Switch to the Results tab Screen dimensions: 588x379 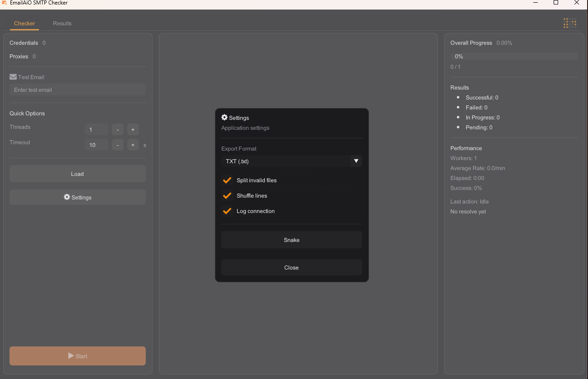coord(62,23)
